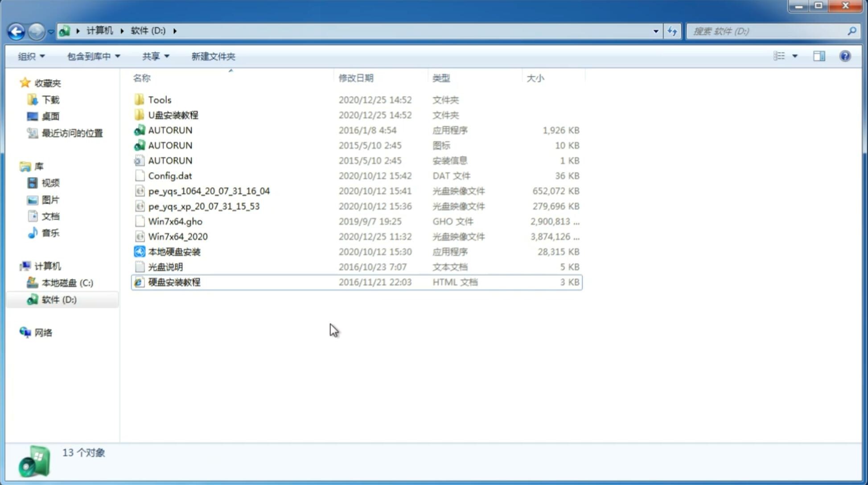Open pe_yqs_1064 optical image file
The width and height of the screenshot is (868, 485).
pos(209,191)
